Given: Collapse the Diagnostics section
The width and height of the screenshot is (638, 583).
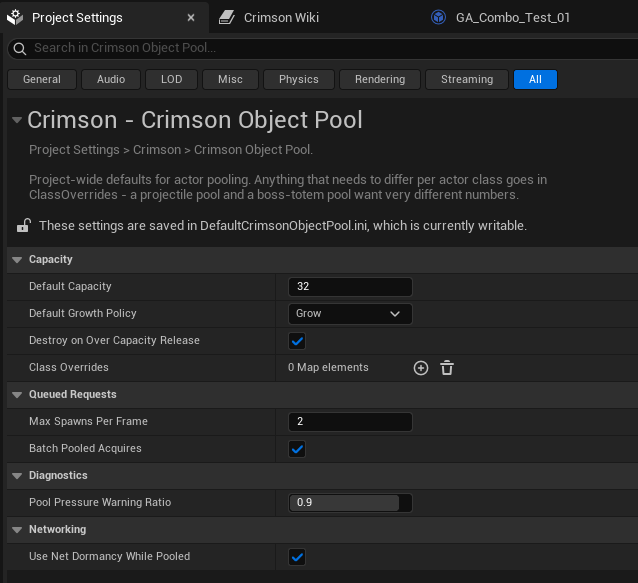Looking at the screenshot, I should (17, 476).
